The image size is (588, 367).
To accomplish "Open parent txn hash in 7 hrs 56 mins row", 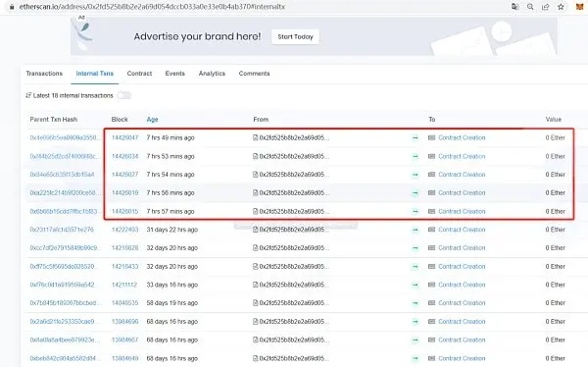I will pos(66,192).
